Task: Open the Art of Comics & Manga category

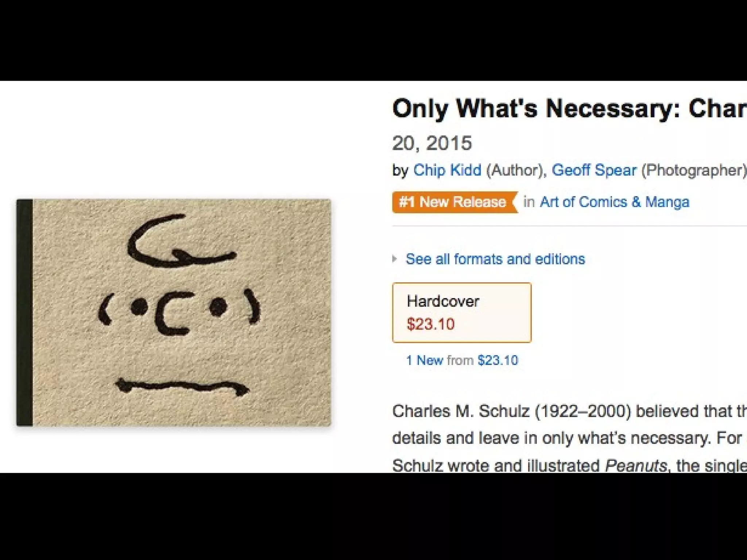Action: 615,202
